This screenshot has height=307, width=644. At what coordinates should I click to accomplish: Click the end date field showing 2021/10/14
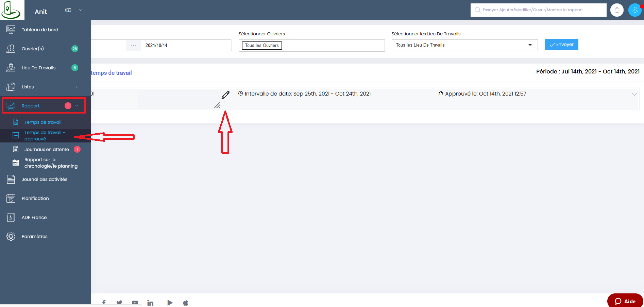click(186, 46)
